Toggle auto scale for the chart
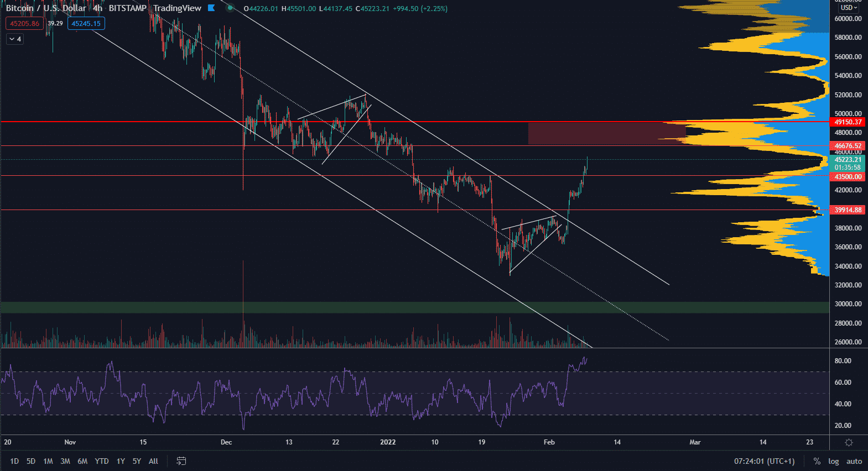Viewport: 868px width, 471px height. coord(854,461)
